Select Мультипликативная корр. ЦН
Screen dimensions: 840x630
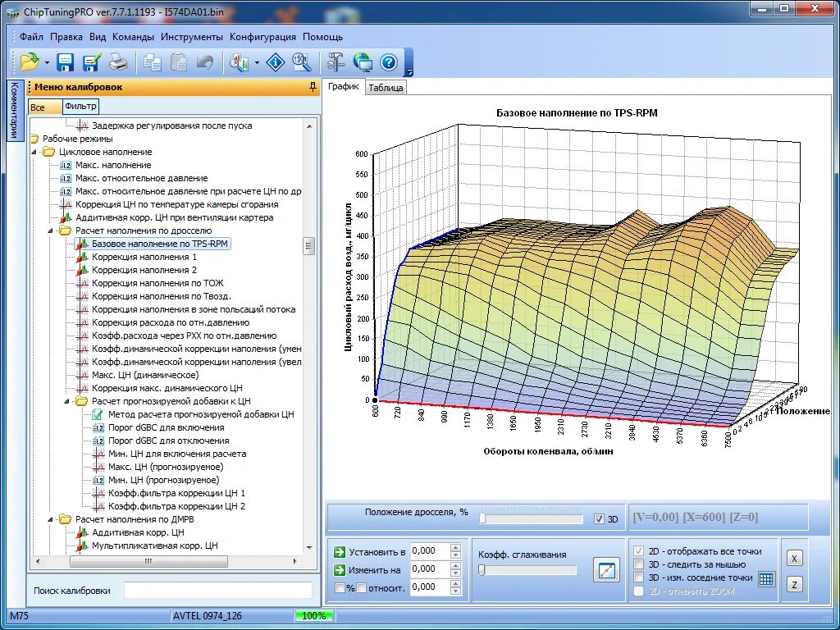[155, 546]
